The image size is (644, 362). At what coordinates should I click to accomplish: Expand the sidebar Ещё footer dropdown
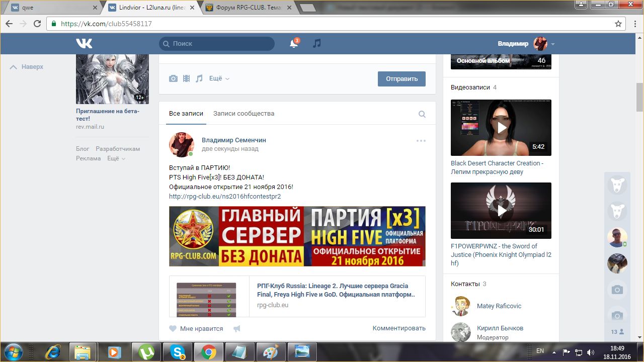click(116, 158)
